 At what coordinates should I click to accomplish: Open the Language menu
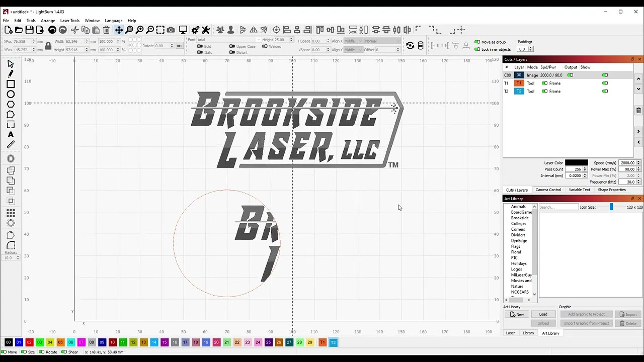click(114, 21)
